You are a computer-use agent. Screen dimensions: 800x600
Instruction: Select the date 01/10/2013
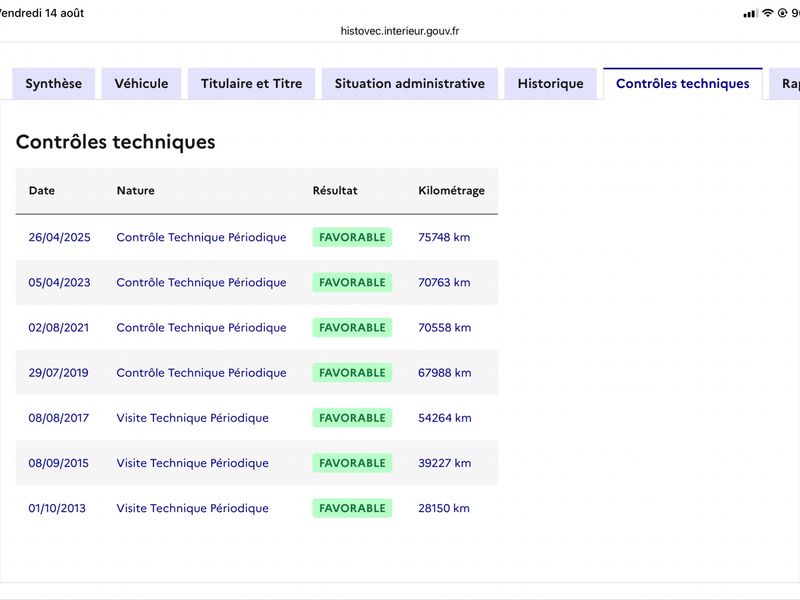(57, 508)
